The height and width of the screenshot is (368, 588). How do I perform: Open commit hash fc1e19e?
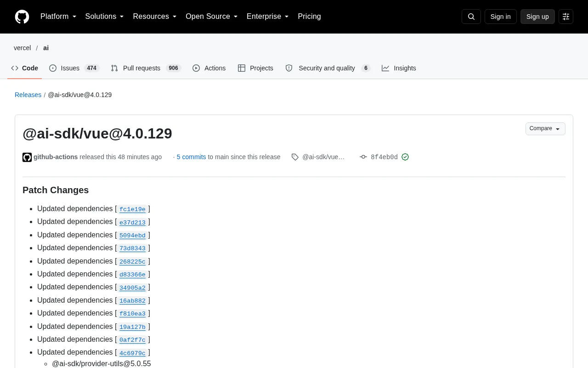point(132,209)
